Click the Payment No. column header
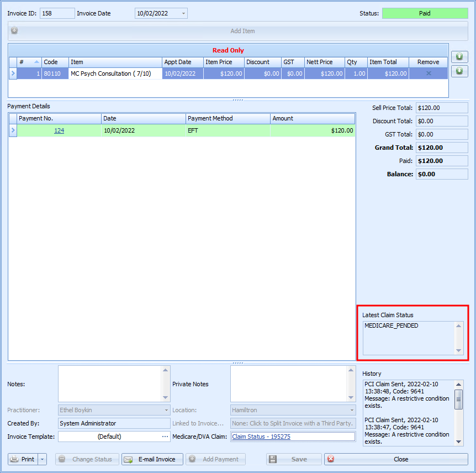Viewport: 476px width, 473px height. [x=59, y=118]
